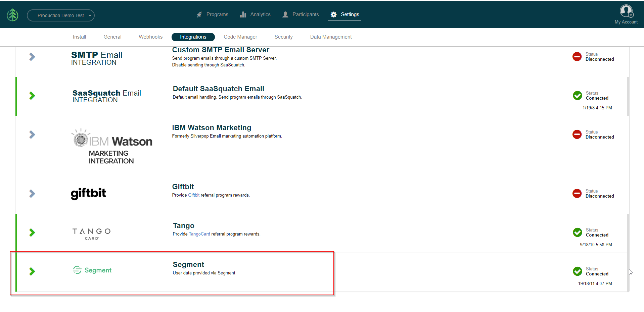Select the Integrations tab

193,37
